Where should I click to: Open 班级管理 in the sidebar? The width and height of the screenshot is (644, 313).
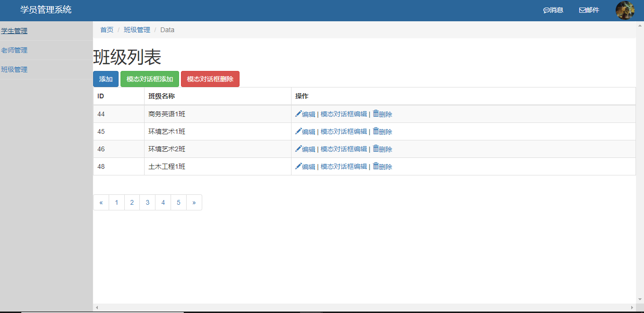pyautogui.click(x=14, y=70)
